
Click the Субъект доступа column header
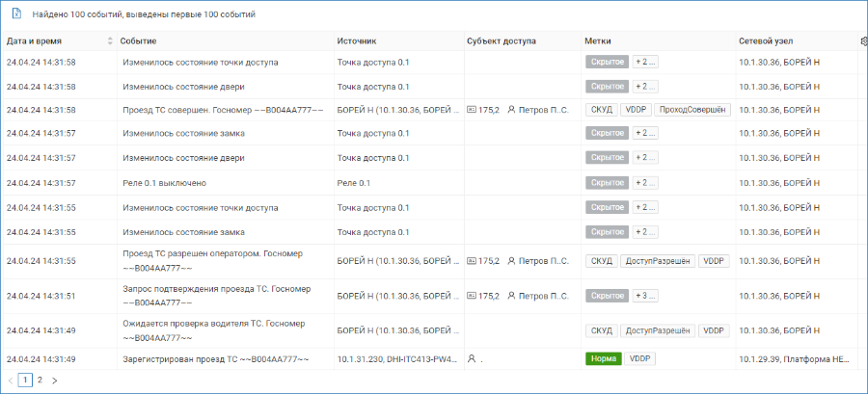[x=501, y=40]
